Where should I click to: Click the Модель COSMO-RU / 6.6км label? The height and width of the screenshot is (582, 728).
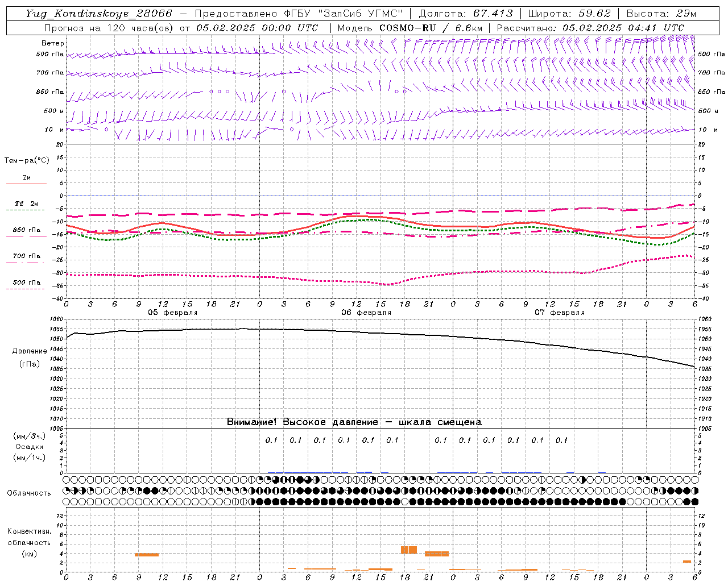(x=410, y=28)
